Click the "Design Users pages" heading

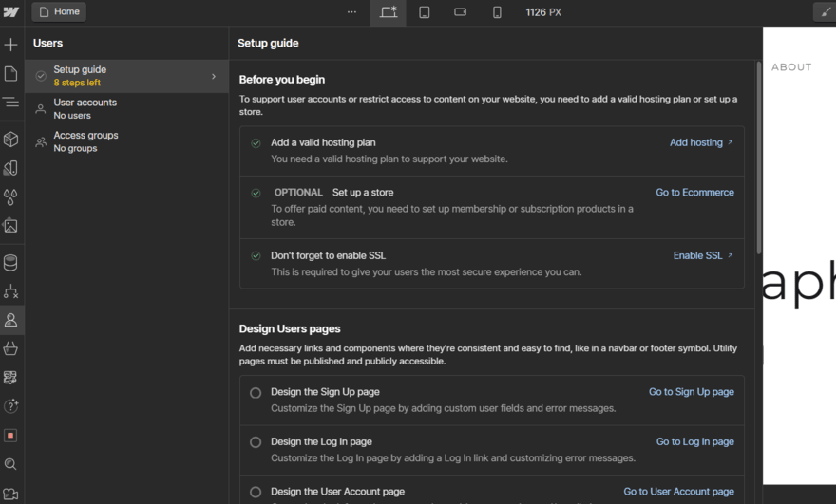click(x=290, y=328)
